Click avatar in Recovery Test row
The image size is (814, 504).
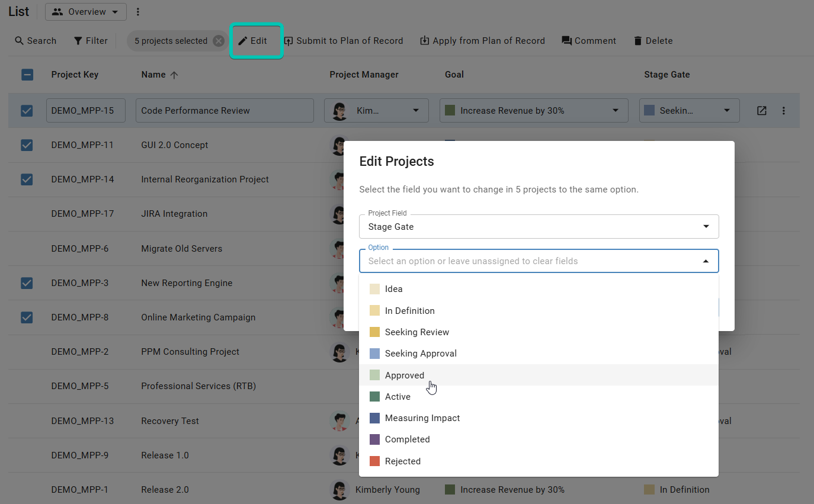pyautogui.click(x=339, y=421)
